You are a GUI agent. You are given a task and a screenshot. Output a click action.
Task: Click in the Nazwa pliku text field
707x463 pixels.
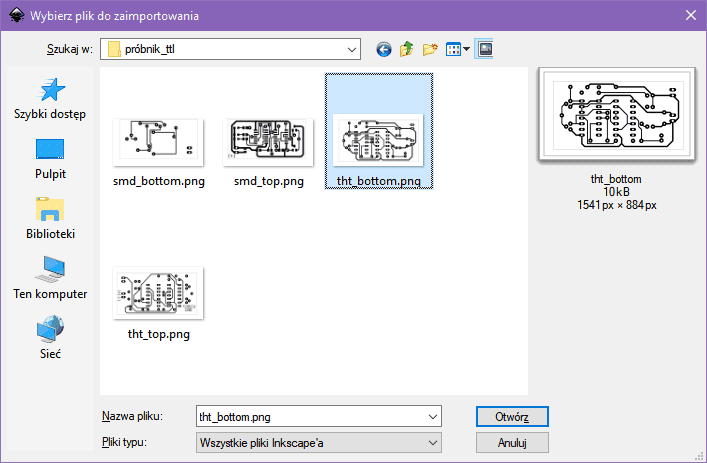(308, 416)
